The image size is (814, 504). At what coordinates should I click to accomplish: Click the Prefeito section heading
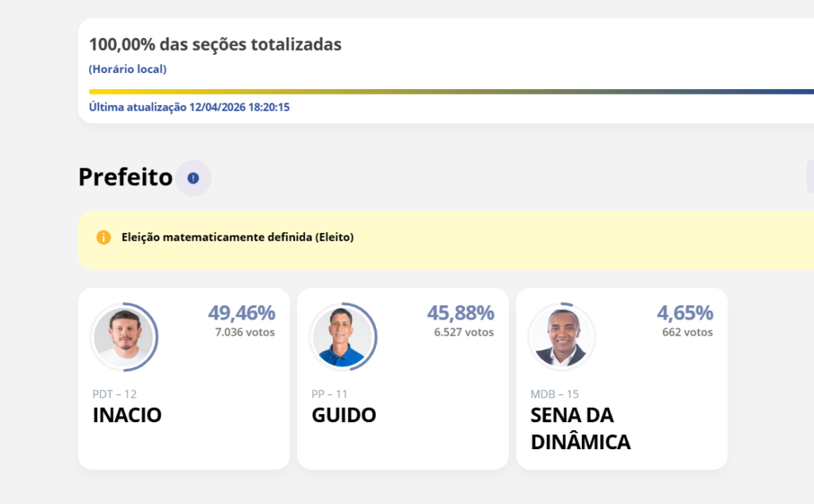click(x=125, y=177)
